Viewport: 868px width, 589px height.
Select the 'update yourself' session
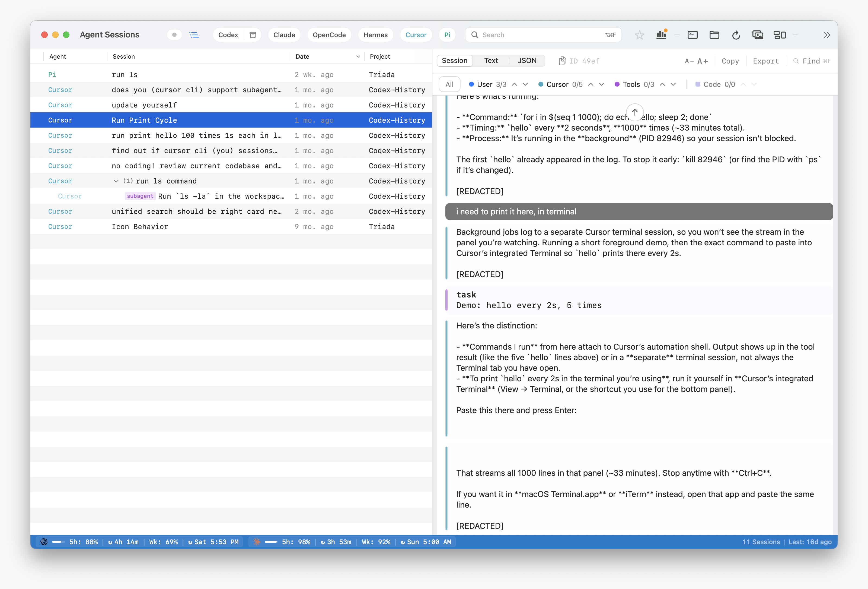[231, 105]
